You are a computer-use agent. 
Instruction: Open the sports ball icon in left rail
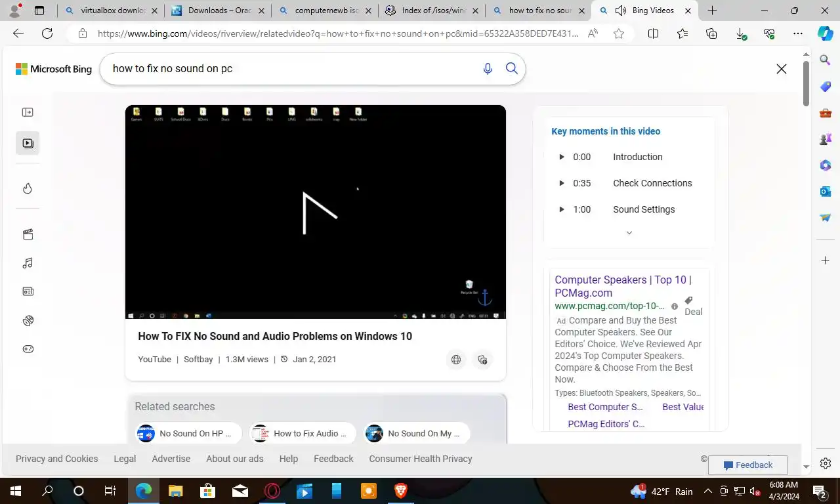click(x=28, y=321)
